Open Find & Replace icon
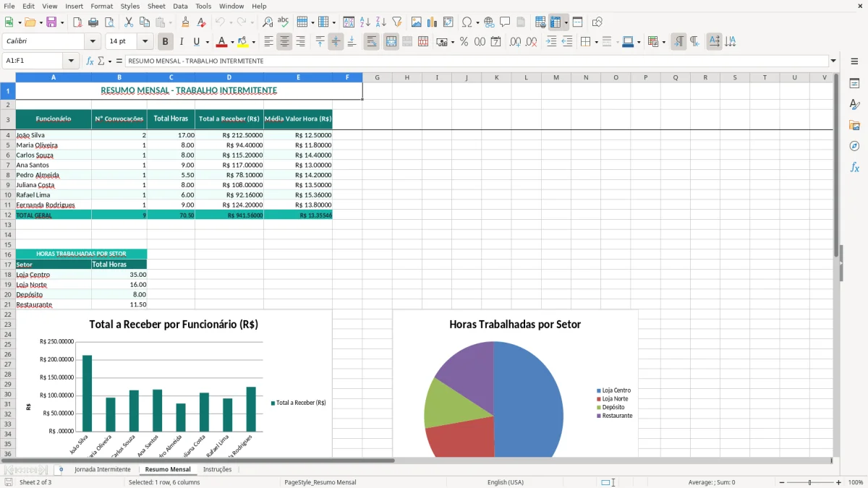The image size is (868, 488). tap(268, 22)
